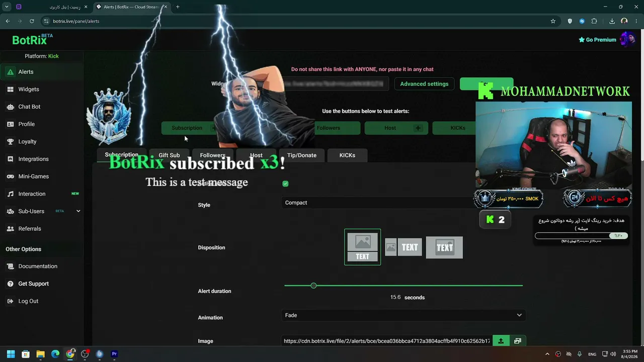The width and height of the screenshot is (644, 362).
Task: Open the Windows Start menu
Action: point(11,354)
